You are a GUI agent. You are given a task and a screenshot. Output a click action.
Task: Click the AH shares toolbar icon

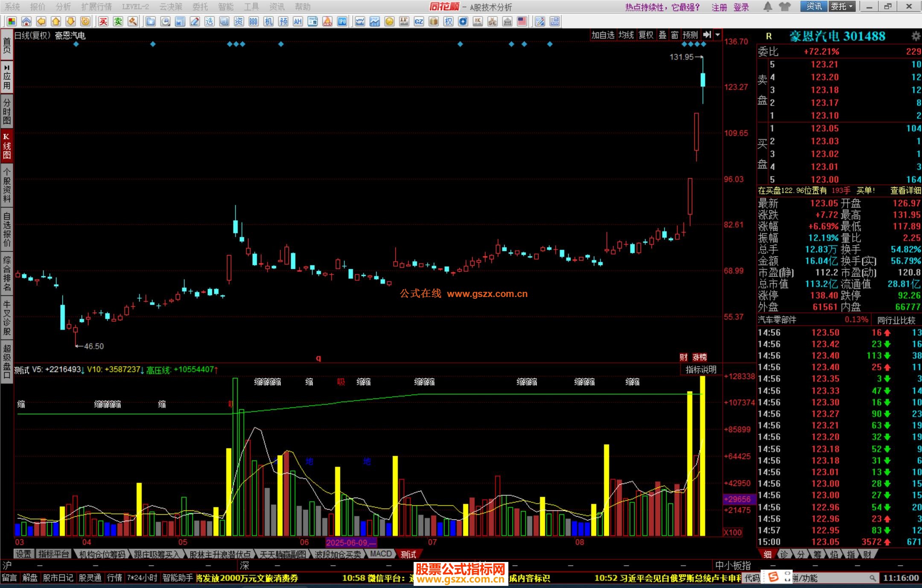[298, 21]
